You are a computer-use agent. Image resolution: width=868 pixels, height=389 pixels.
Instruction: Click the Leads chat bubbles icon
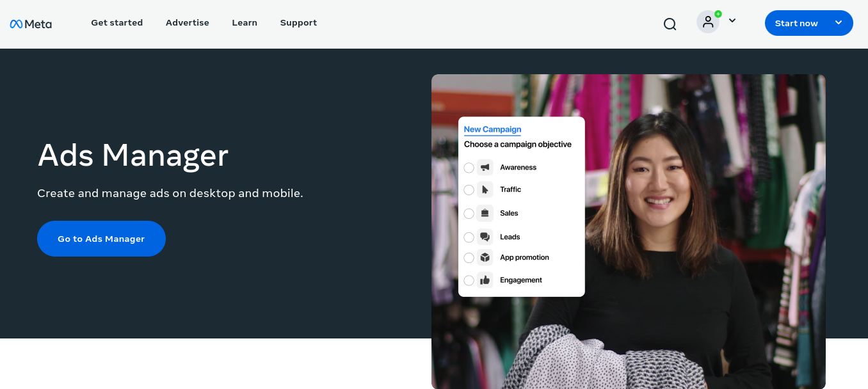(x=485, y=237)
